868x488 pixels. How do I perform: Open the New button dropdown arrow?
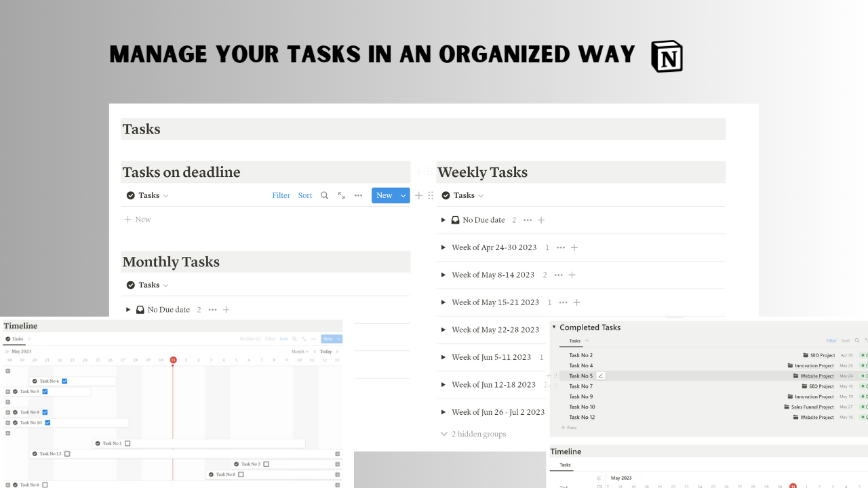403,195
